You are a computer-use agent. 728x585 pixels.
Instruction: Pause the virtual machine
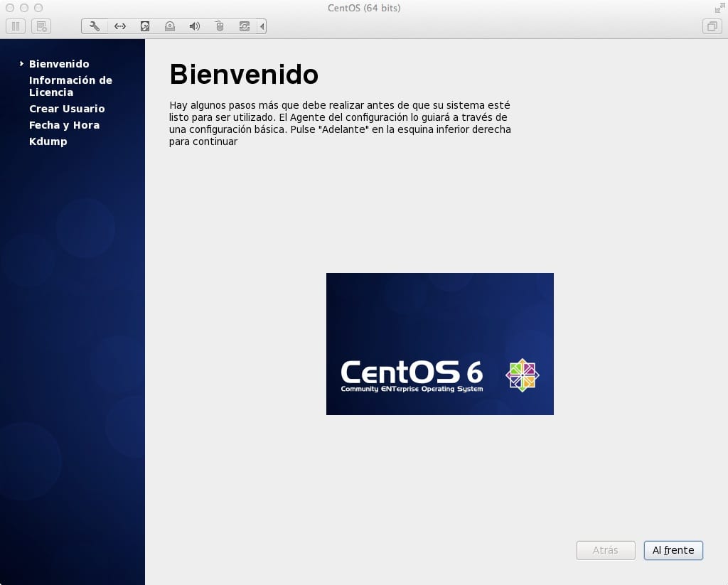(x=16, y=26)
